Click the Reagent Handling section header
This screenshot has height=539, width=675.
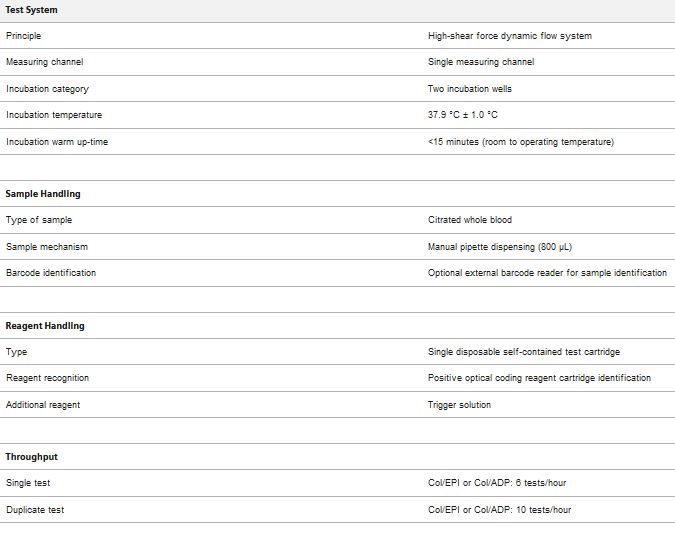45,326
